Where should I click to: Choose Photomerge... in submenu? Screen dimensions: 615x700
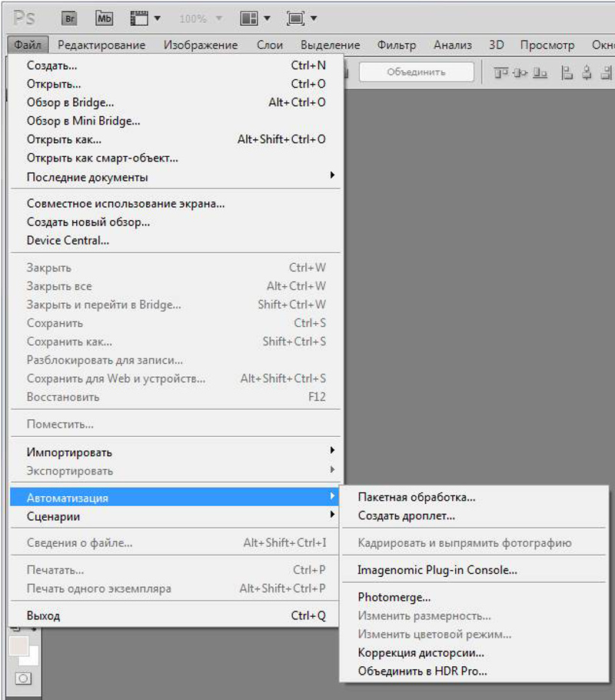(474, 598)
